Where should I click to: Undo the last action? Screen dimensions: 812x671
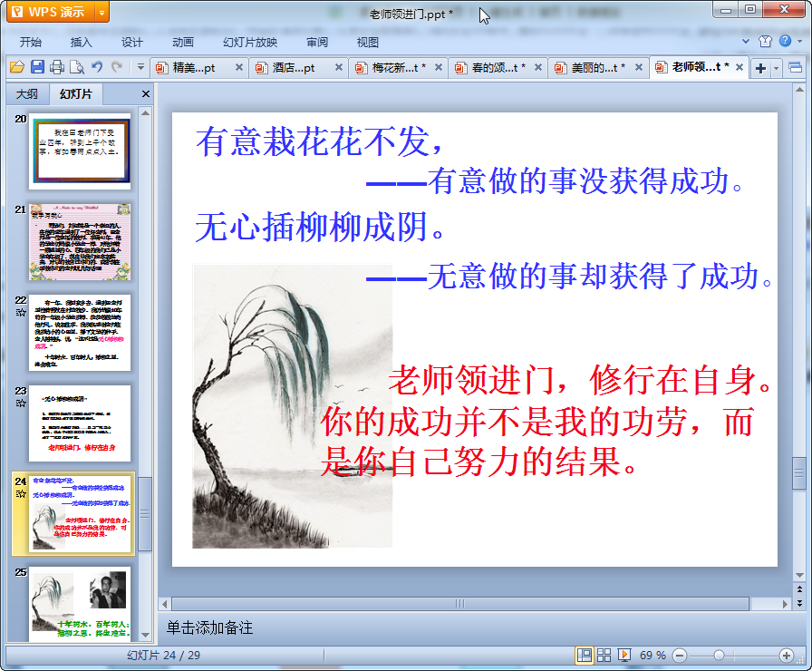pyautogui.click(x=97, y=67)
